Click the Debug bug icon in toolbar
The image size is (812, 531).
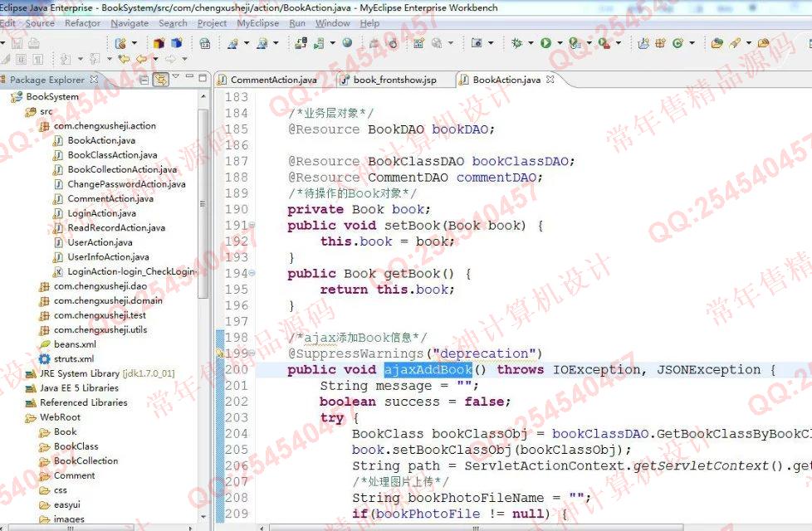[516, 43]
